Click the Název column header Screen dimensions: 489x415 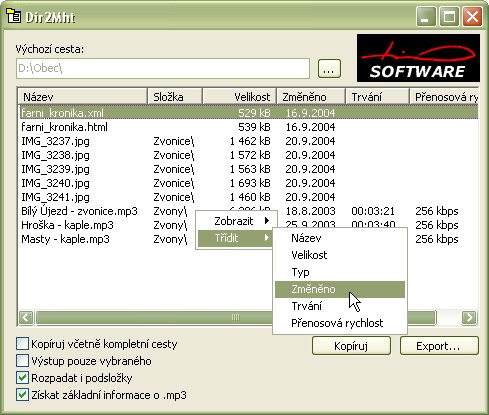click(83, 97)
